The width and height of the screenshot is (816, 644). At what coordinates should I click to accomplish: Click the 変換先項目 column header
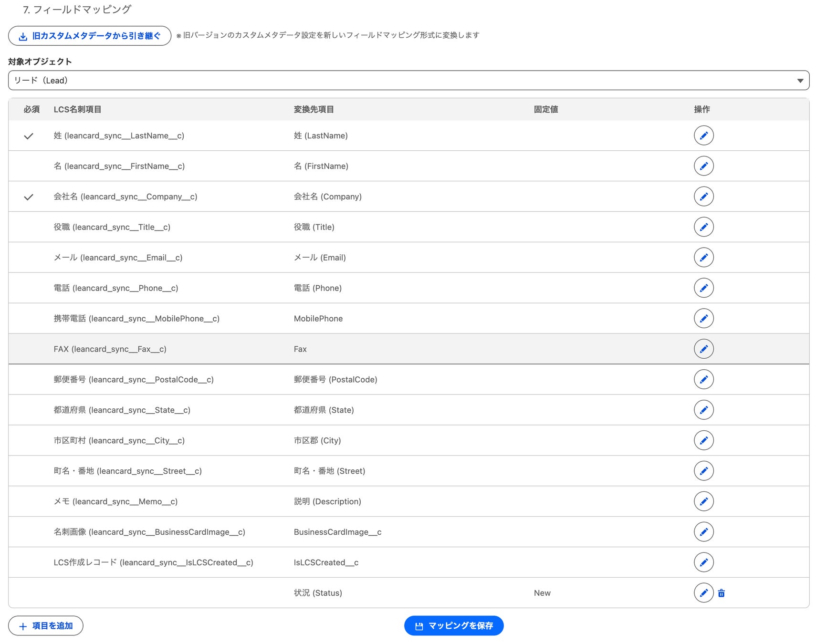pos(314,109)
